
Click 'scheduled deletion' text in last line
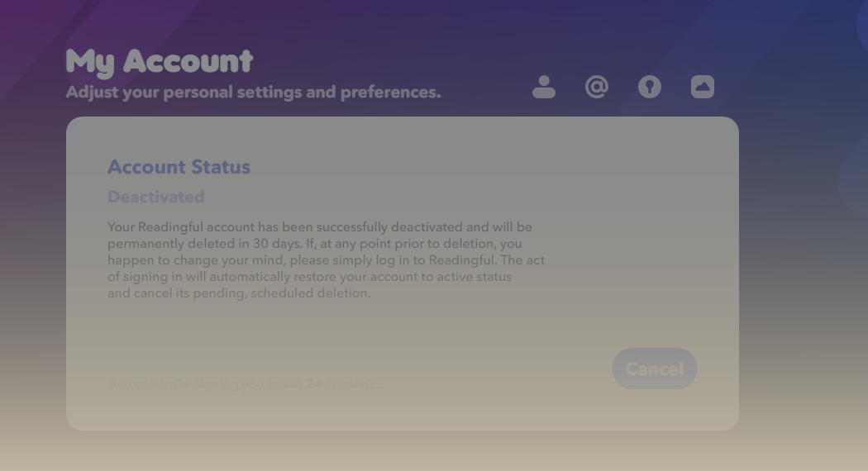(x=311, y=293)
